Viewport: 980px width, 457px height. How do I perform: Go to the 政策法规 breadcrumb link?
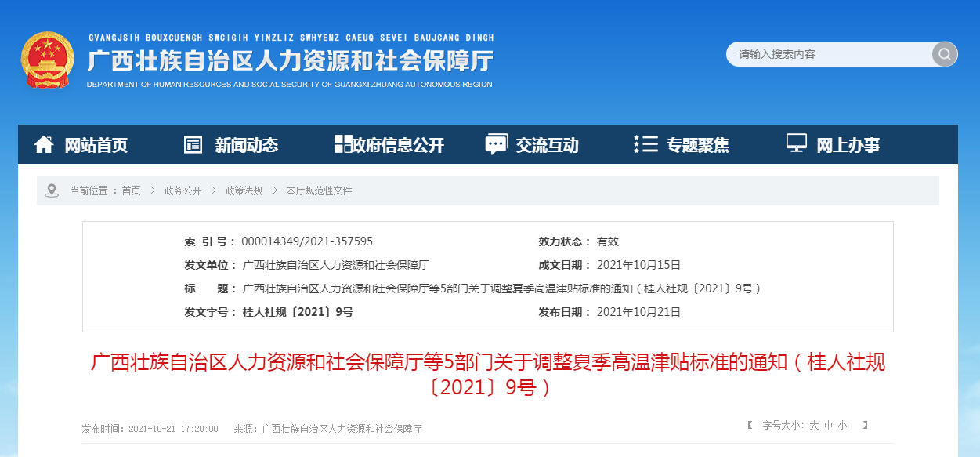(244, 190)
